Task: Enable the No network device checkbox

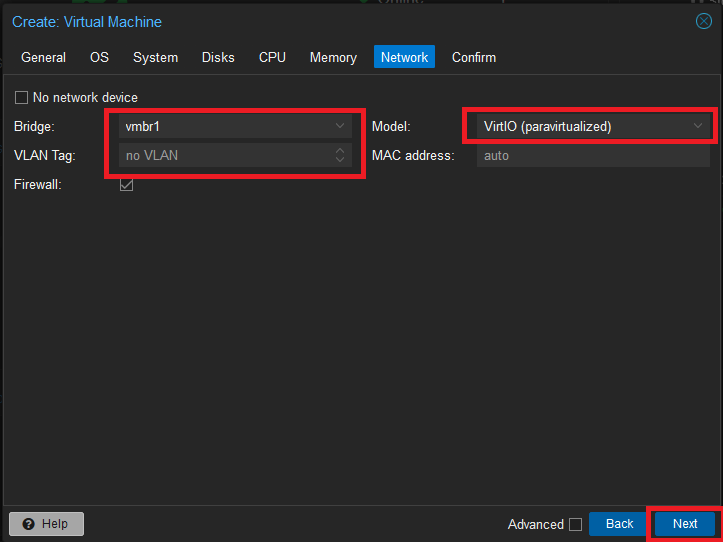Action: [22, 98]
